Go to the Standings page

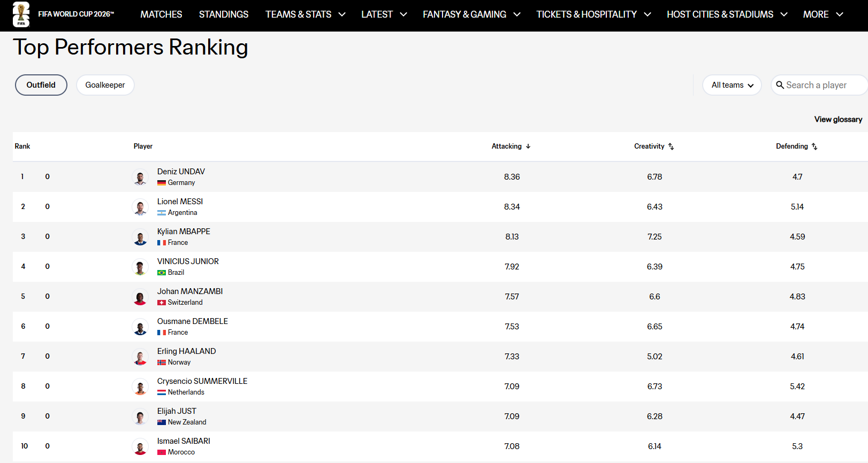(224, 14)
